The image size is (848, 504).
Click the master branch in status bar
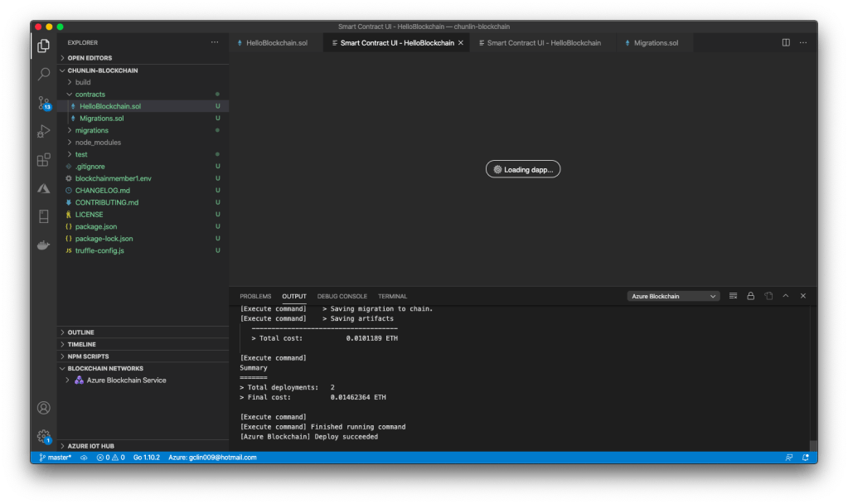(x=55, y=457)
